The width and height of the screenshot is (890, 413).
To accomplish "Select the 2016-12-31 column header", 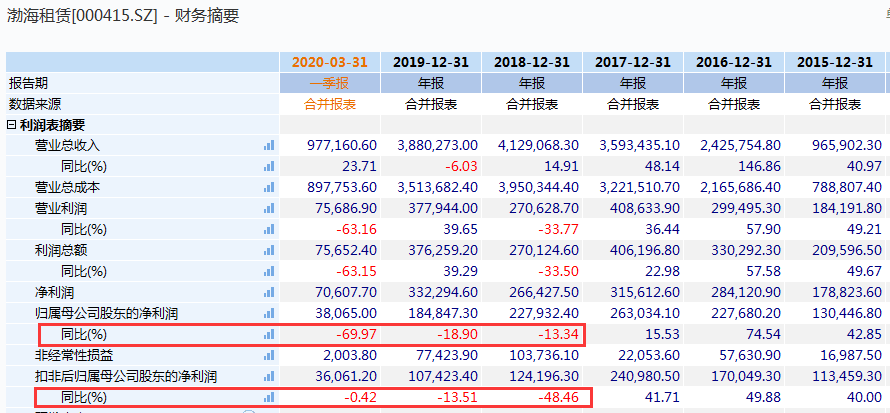I will [x=734, y=62].
